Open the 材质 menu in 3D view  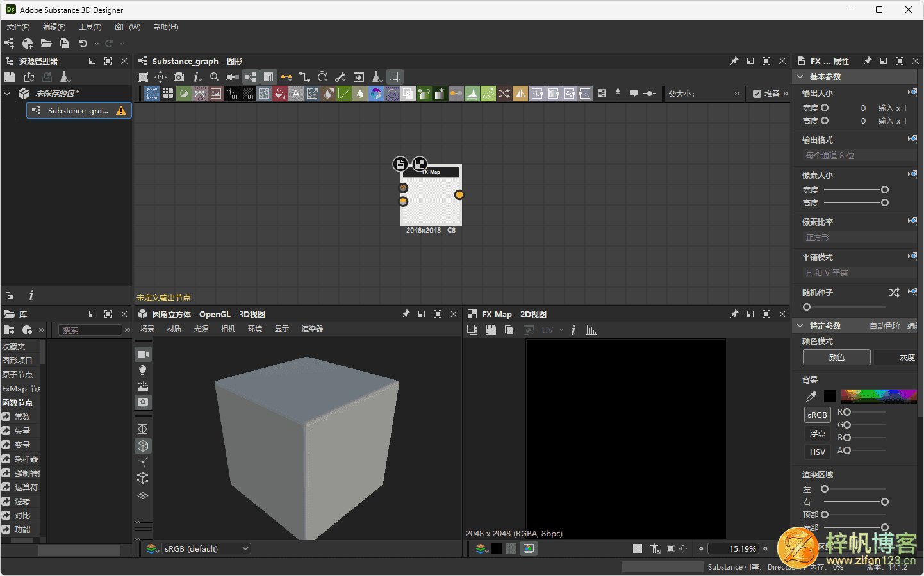174,329
